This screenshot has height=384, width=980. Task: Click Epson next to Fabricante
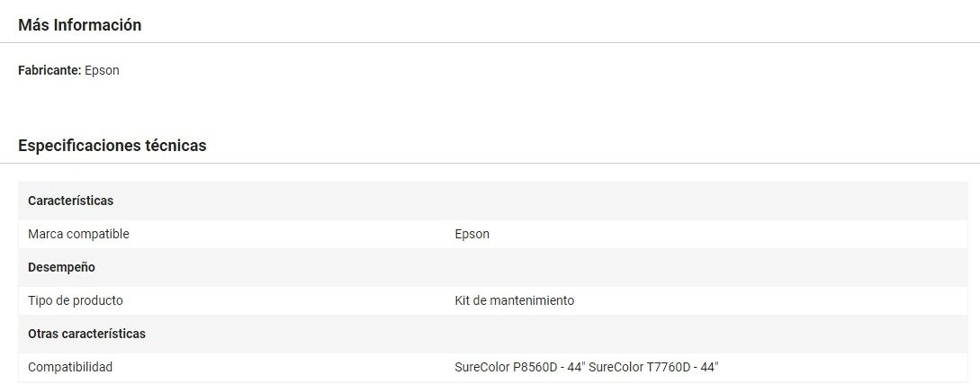click(102, 70)
